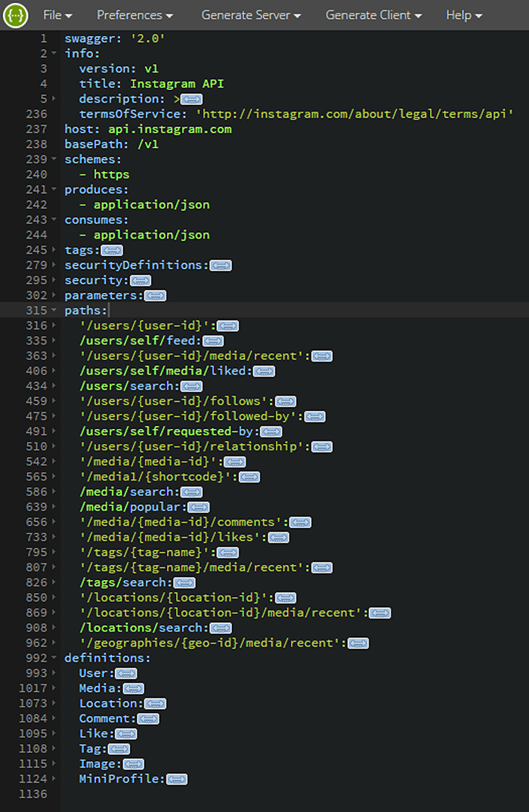Open the Preferences menu
The image size is (529, 812).
135,15
